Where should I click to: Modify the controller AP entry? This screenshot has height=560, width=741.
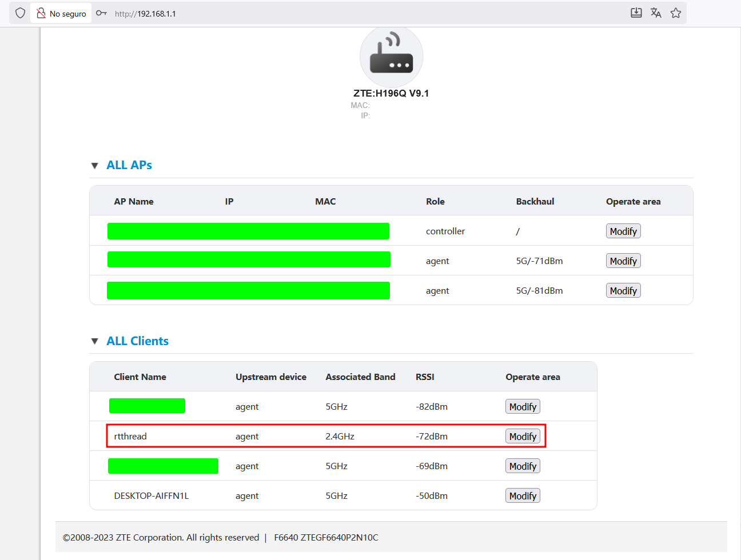tap(623, 231)
